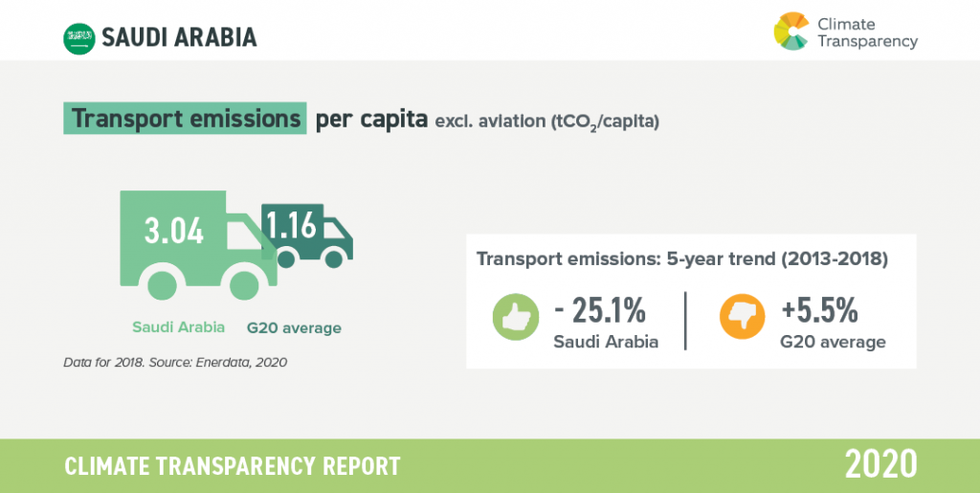Click the Climate Transparency circular logo

791,31
